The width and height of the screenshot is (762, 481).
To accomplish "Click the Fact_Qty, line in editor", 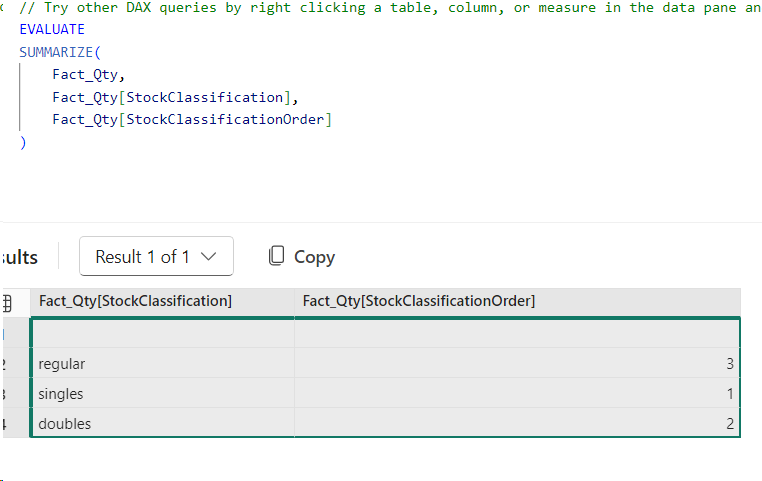I will [x=88, y=75].
